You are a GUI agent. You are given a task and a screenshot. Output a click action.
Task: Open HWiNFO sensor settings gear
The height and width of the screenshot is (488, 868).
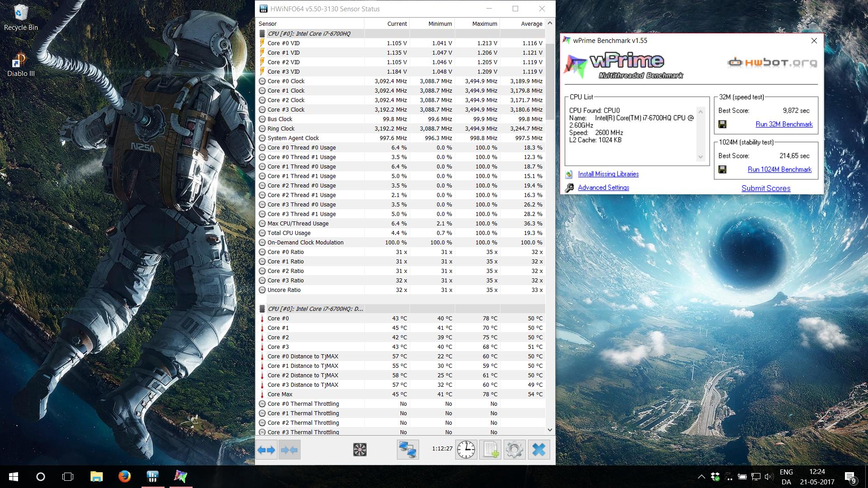coord(514,450)
